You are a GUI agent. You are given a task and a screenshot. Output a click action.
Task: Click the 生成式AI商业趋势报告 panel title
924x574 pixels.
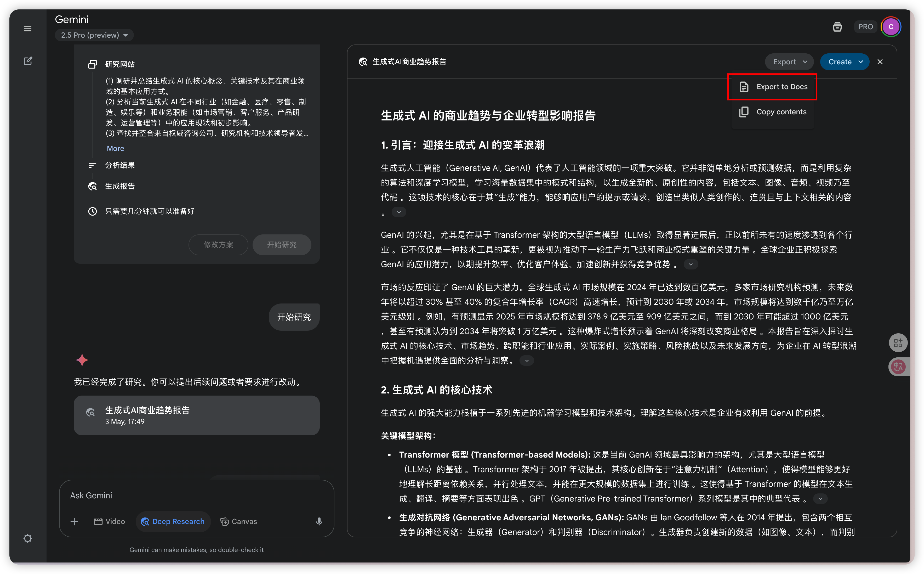coord(409,61)
